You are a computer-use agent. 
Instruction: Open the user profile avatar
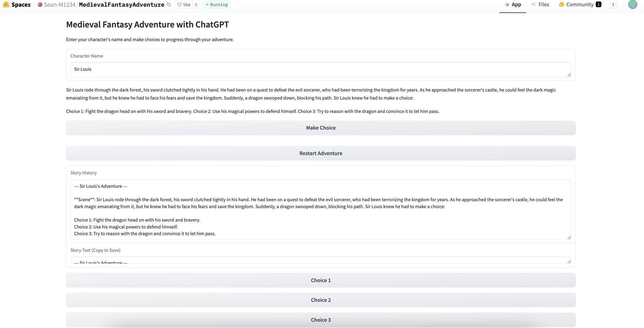click(x=633, y=4)
